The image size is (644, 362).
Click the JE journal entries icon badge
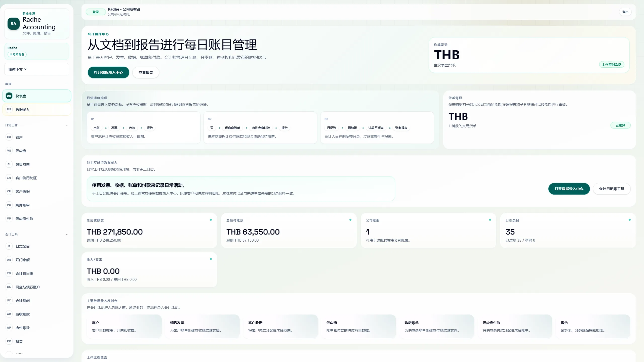[9, 246]
